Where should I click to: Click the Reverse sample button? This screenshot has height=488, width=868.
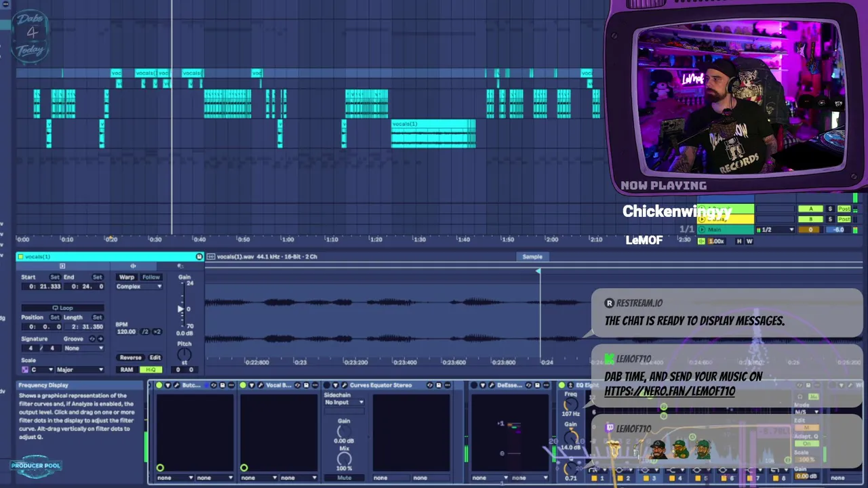(130, 358)
